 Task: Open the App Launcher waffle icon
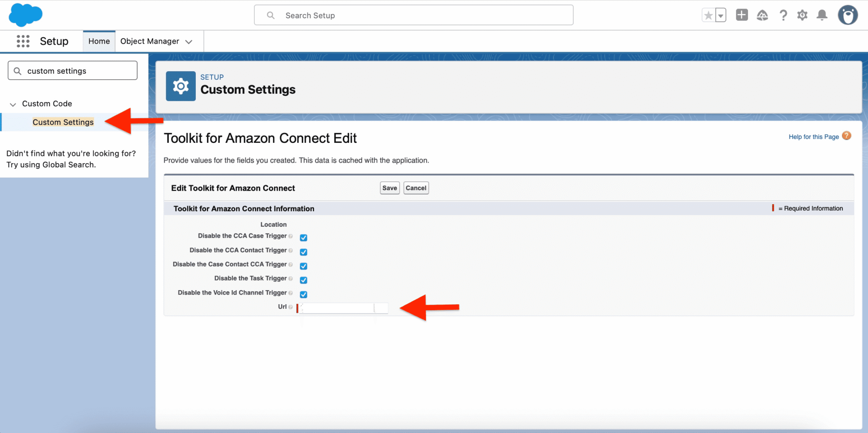pos(22,41)
